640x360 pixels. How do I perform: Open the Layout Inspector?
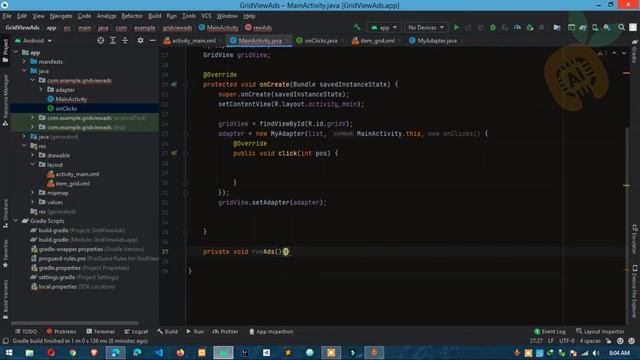pos(600,331)
